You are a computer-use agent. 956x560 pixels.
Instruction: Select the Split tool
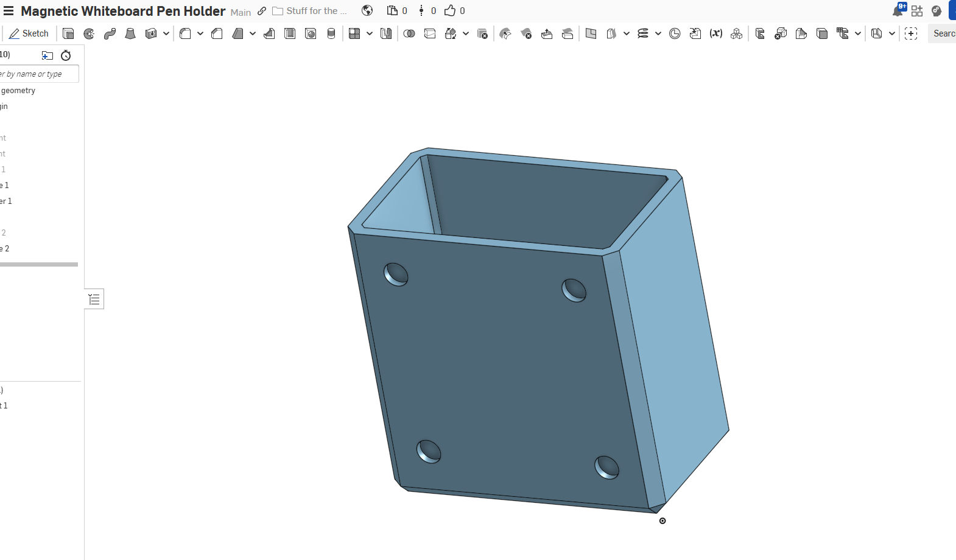(430, 33)
